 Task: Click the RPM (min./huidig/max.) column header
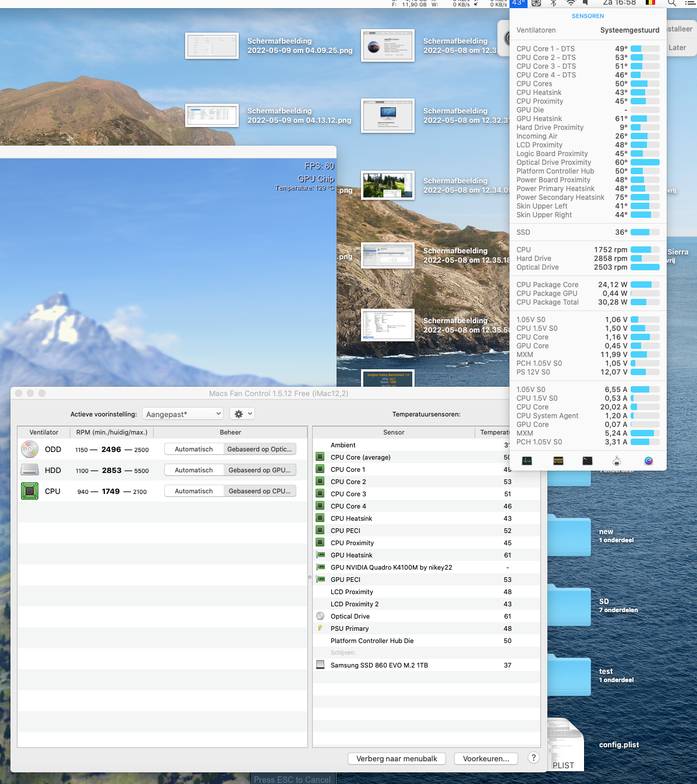112,432
